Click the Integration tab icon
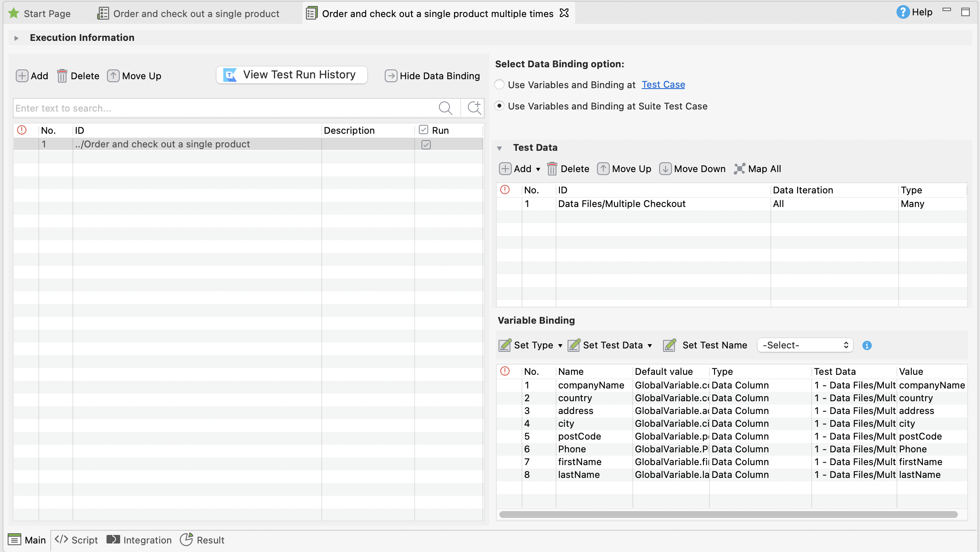Image resolution: width=980 pixels, height=552 pixels. point(113,540)
